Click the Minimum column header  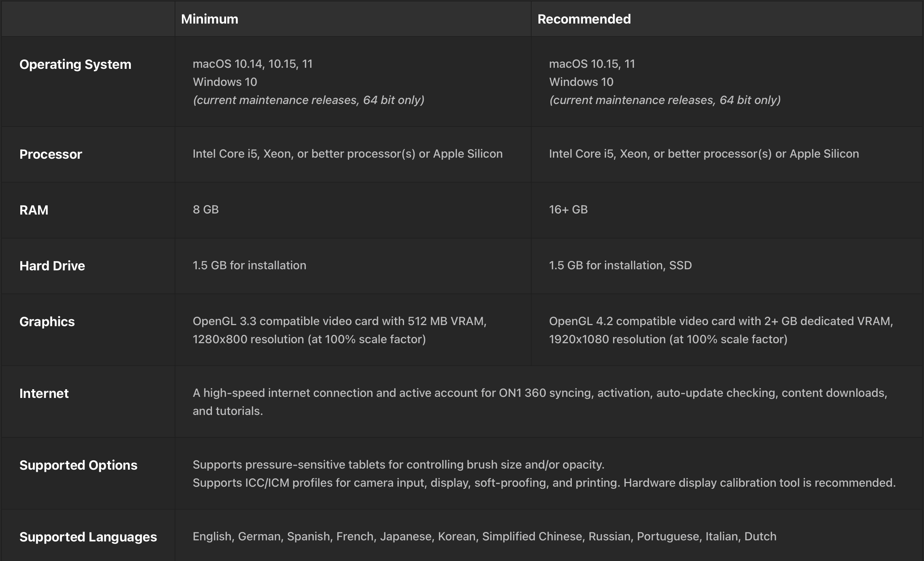(209, 19)
